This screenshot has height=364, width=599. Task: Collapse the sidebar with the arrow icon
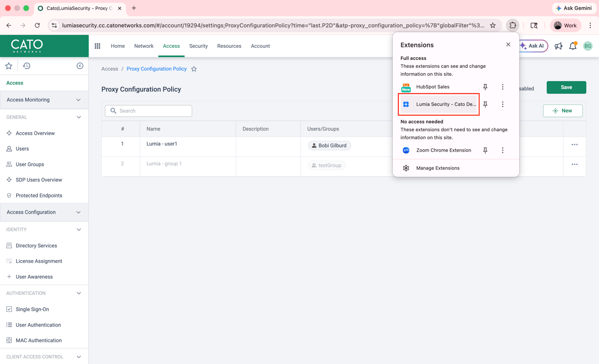point(80,66)
